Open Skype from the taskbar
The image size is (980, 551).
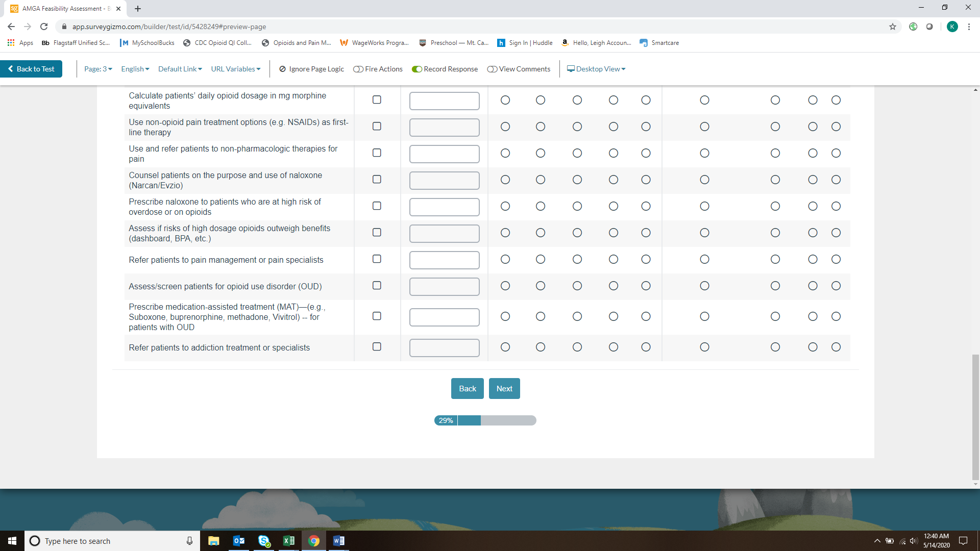264,541
